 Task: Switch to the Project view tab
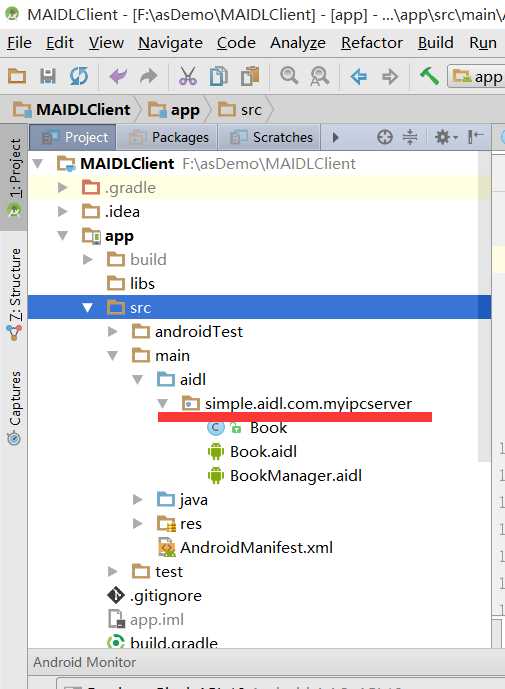(x=73, y=137)
